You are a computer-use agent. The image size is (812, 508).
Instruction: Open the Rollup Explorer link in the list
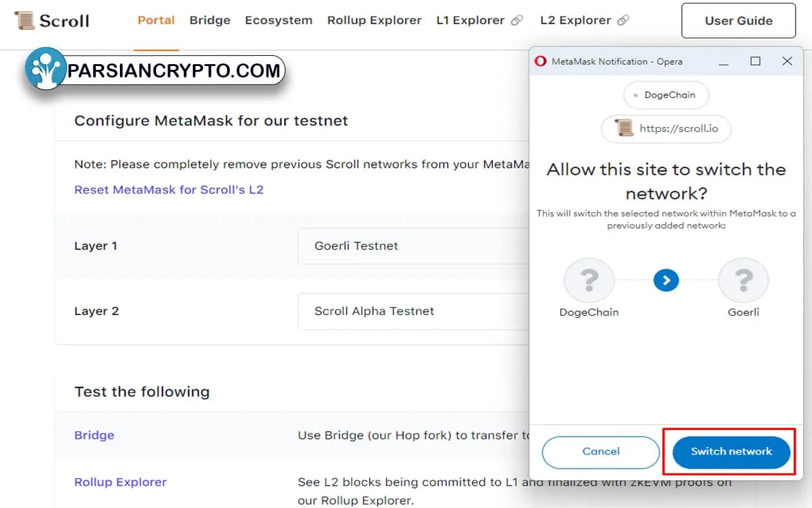click(121, 482)
